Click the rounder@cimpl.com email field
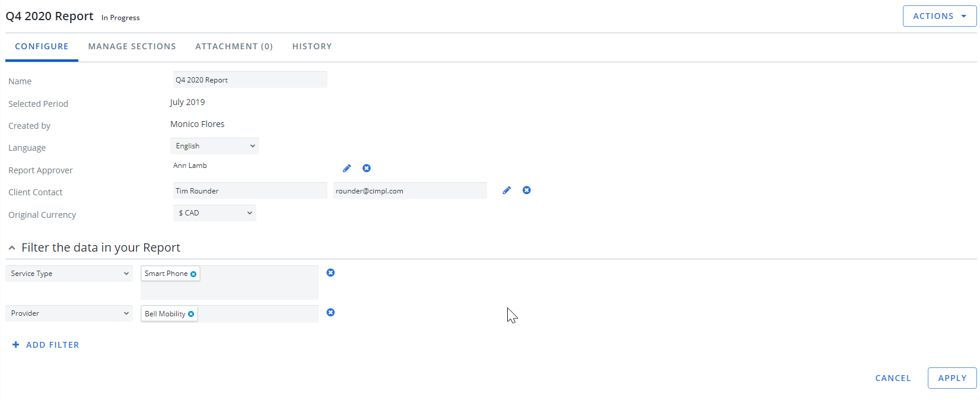The height and width of the screenshot is (400, 980). [410, 191]
